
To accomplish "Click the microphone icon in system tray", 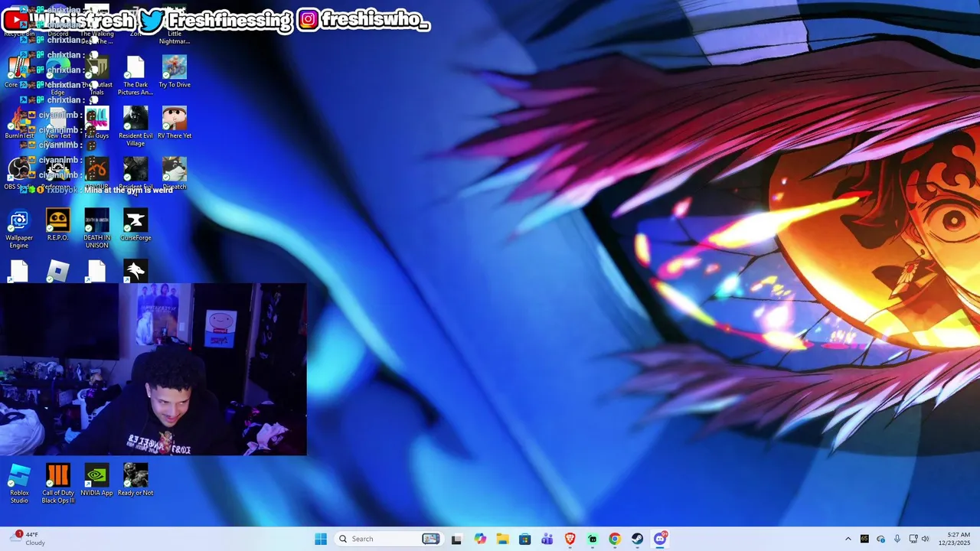I will (x=897, y=539).
